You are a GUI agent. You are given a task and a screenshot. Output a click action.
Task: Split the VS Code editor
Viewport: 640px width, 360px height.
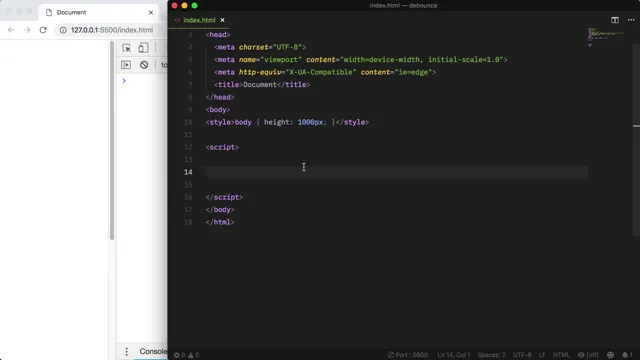click(615, 20)
